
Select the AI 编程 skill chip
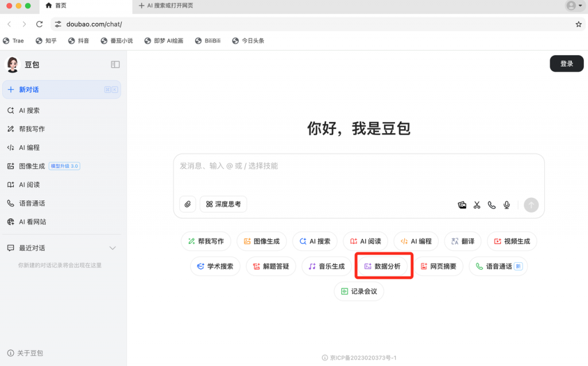tap(416, 242)
